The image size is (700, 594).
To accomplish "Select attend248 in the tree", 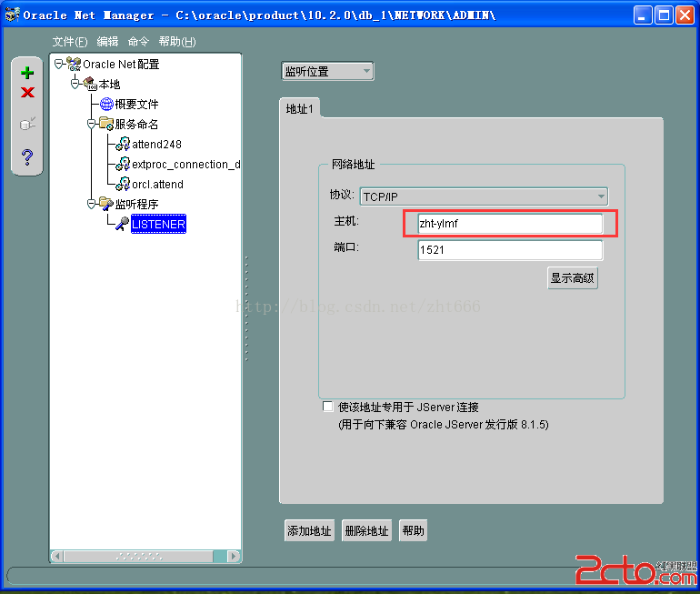I will point(156,145).
